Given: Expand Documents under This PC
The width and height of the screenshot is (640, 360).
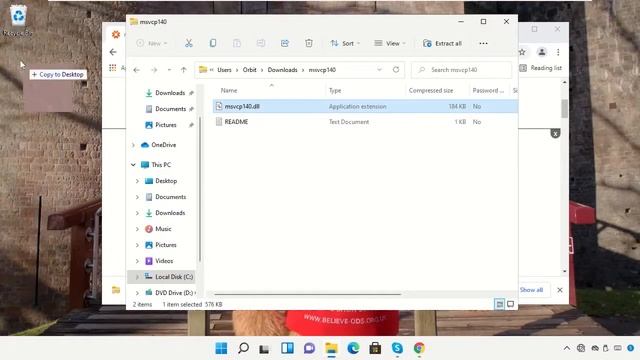Looking at the screenshot, I should coord(137,197).
